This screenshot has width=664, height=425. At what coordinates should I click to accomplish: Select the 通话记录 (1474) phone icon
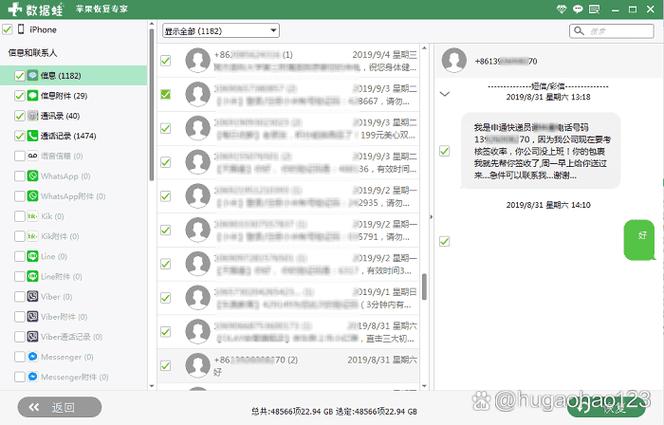point(33,135)
